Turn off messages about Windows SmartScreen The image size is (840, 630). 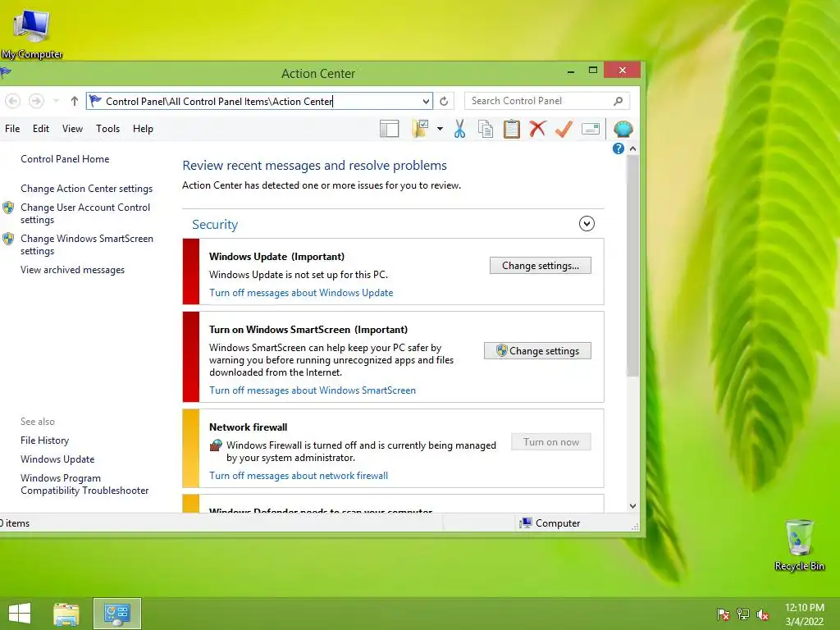tap(313, 390)
